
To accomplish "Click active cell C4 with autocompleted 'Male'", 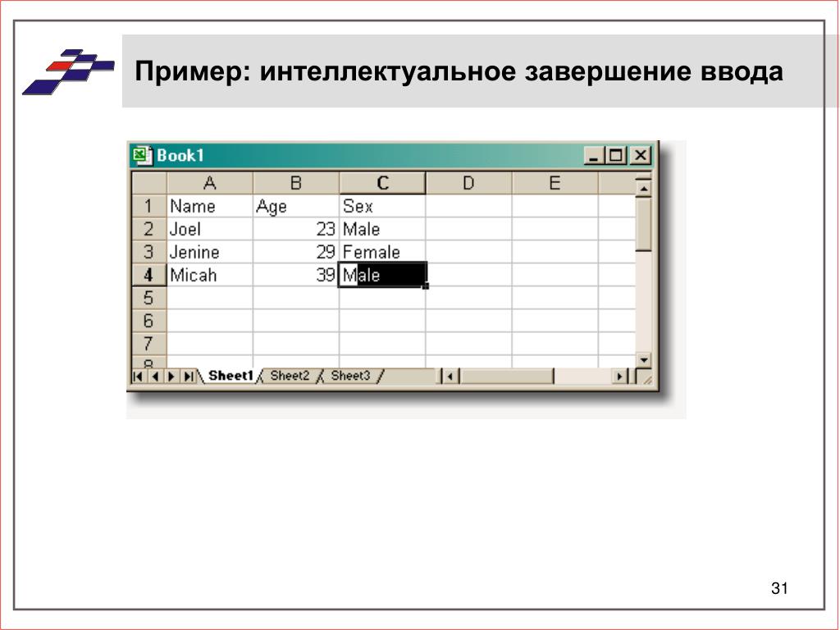I will point(382,275).
